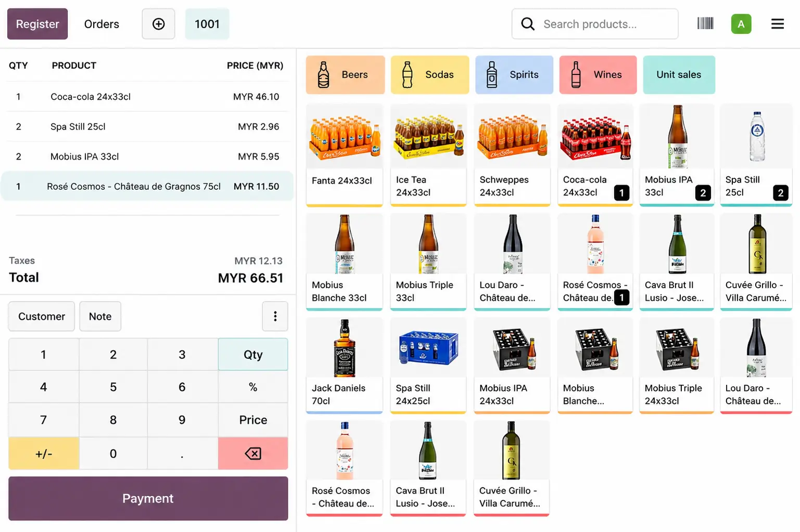This screenshot has height=532, width=800.
Task: Filter products by Spirits category
Action: tap(514, 75)
